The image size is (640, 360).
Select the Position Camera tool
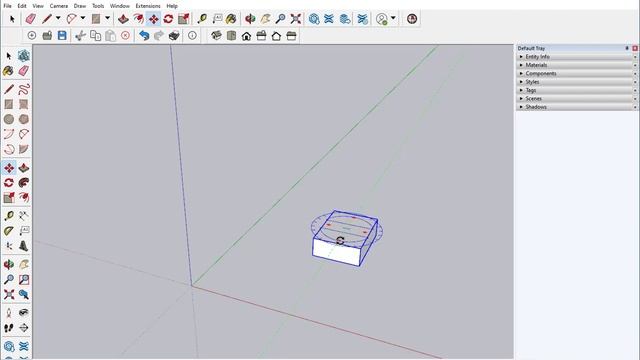9,313
